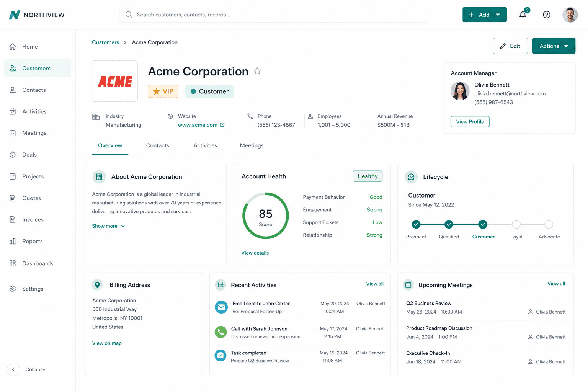The height and width of the screenshot is (392, 588).
Task: Click the email icon for John Carter activity
Action: 221,307
